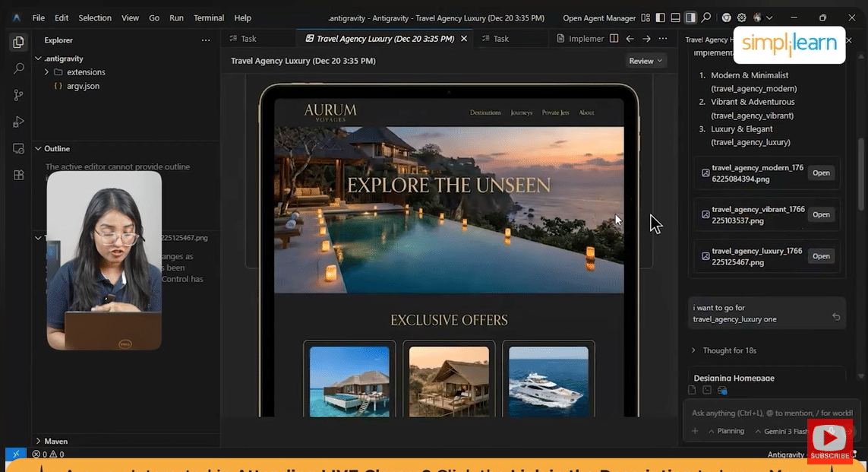Image resolution: width=868 pixels, height=472 pixels.
Task: Open the Source Control view
Action: coord(19,95)
